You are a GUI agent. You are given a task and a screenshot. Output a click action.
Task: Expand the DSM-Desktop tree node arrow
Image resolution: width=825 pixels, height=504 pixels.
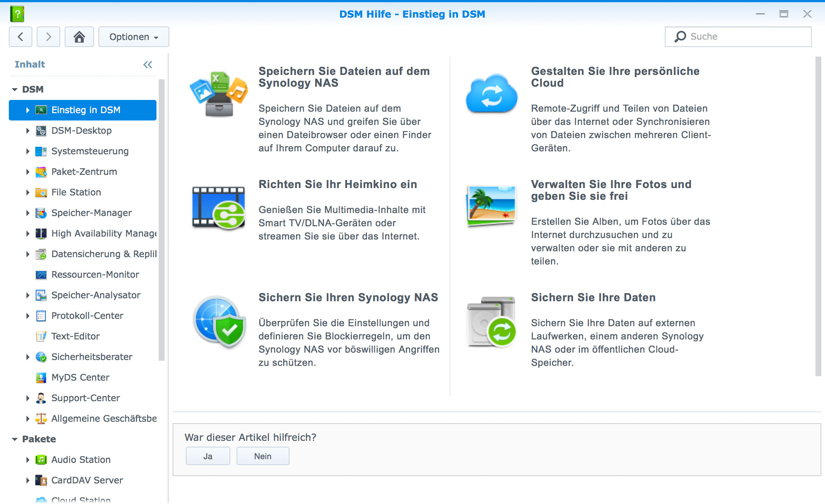(28, 130)
